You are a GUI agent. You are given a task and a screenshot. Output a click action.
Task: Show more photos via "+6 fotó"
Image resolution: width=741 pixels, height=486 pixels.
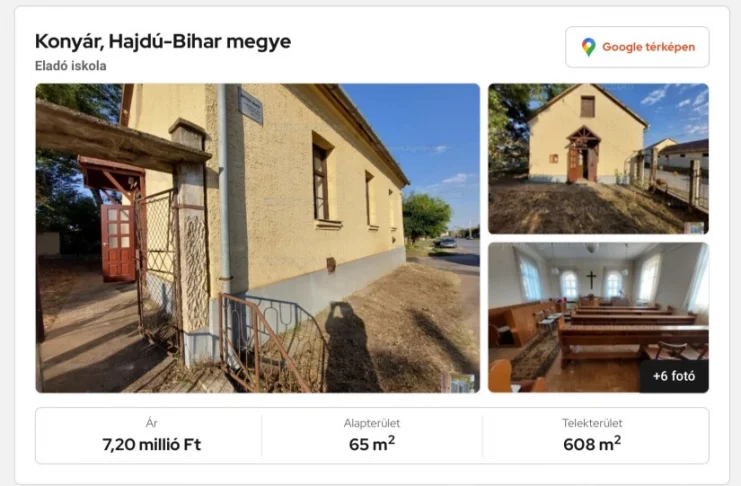[x=674, y=376]
